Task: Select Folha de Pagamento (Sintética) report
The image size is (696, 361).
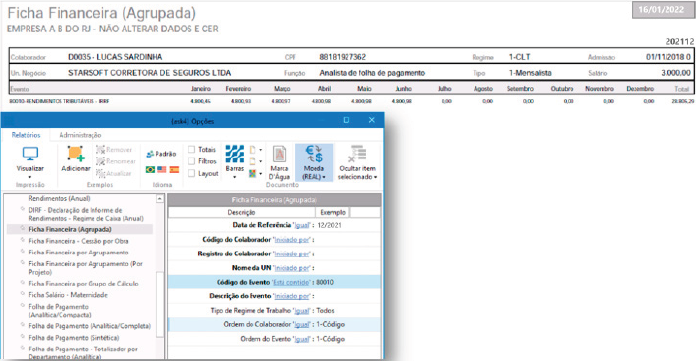Action: pos(74,338)
